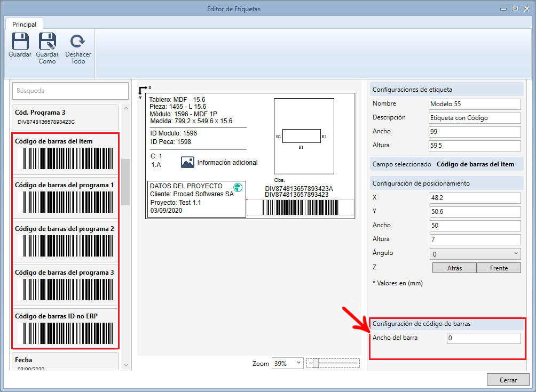The height and width of the screenshot is (392, 536).
Task: Select the piece diagram box on label
Action: click(304, 136)
